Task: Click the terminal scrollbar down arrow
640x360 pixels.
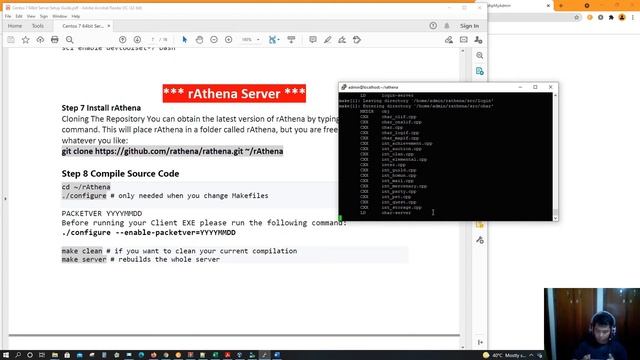Action: pyautogui.click(x=555, y=218)
